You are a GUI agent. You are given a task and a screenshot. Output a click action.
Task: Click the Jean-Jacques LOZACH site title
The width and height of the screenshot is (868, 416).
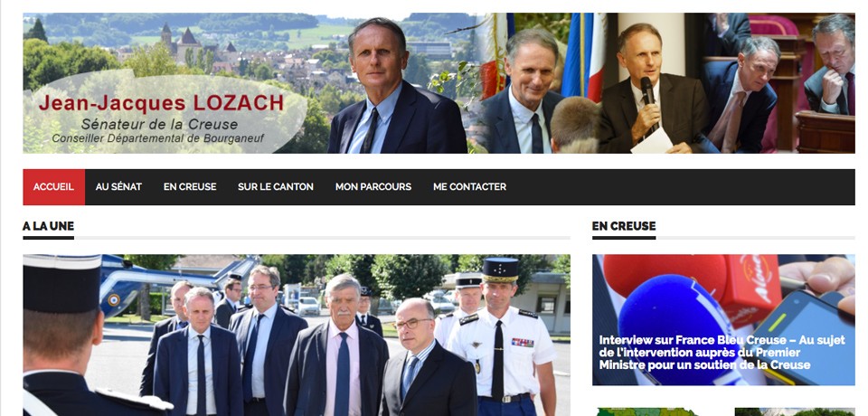(x=161, y=103)
